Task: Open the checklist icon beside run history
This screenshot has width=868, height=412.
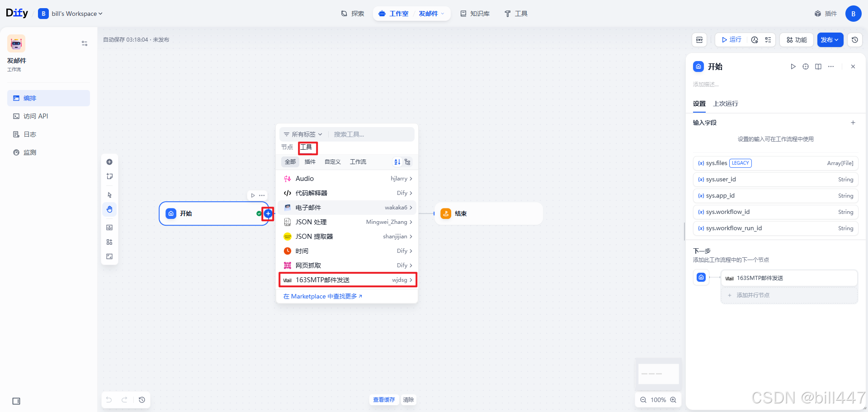Action: [x=768, y=40]
